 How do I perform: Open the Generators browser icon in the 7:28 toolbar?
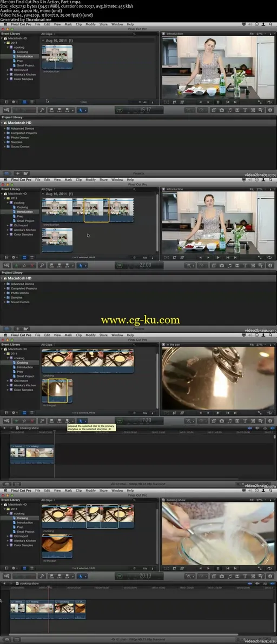(253, 421)
